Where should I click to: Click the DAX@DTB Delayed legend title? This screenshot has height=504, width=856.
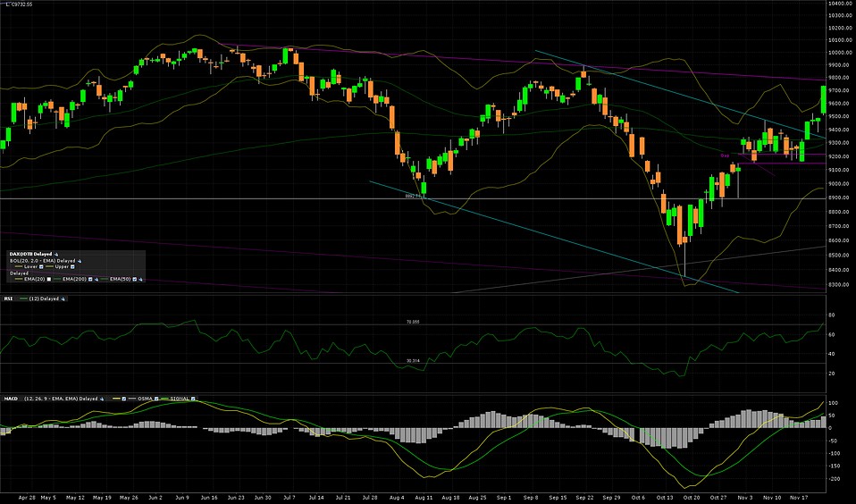(30, 255)
